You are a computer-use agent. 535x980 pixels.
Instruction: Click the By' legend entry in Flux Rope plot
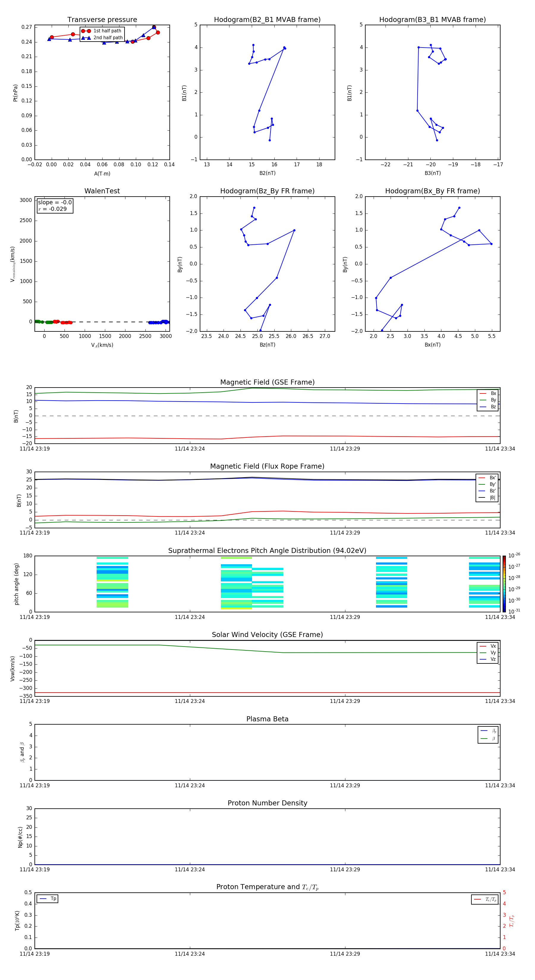487,485
